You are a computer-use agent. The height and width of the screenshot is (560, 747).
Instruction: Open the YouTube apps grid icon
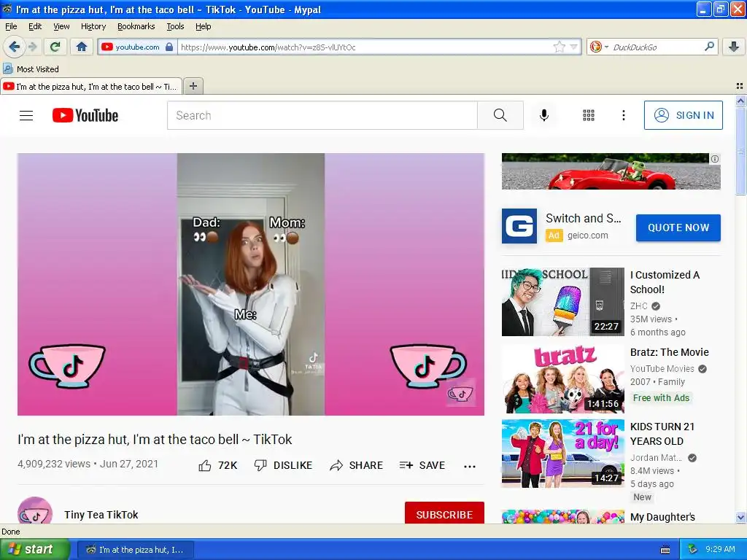pyautogui.click(x=589, y=115)
